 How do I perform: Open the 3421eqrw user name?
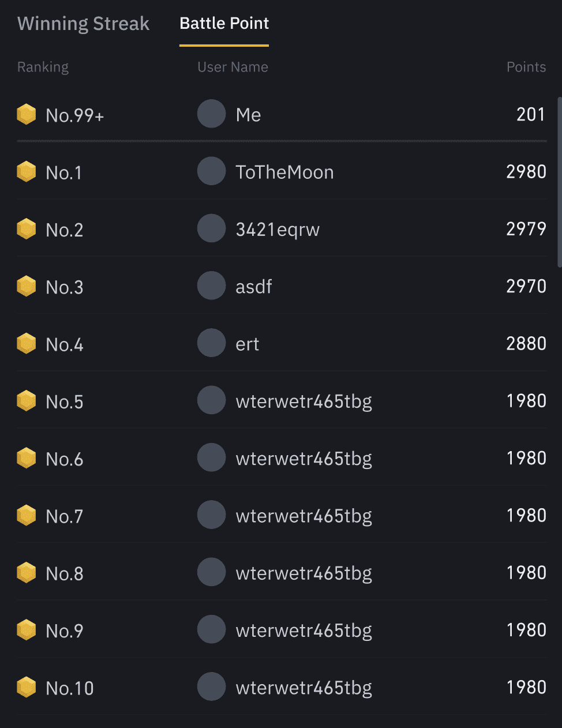[278, 230]
